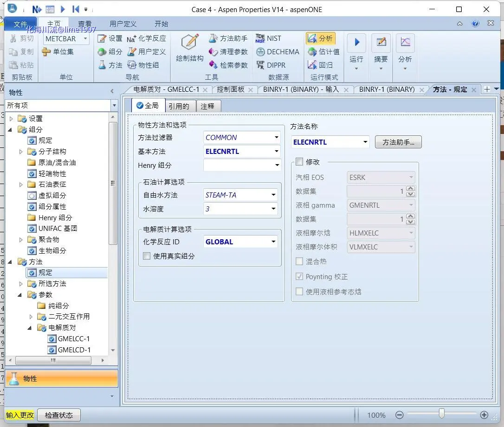Open the 水溶度 dropdown
The height and width of the screenshot is (427, 504).
tap(273, 209)
